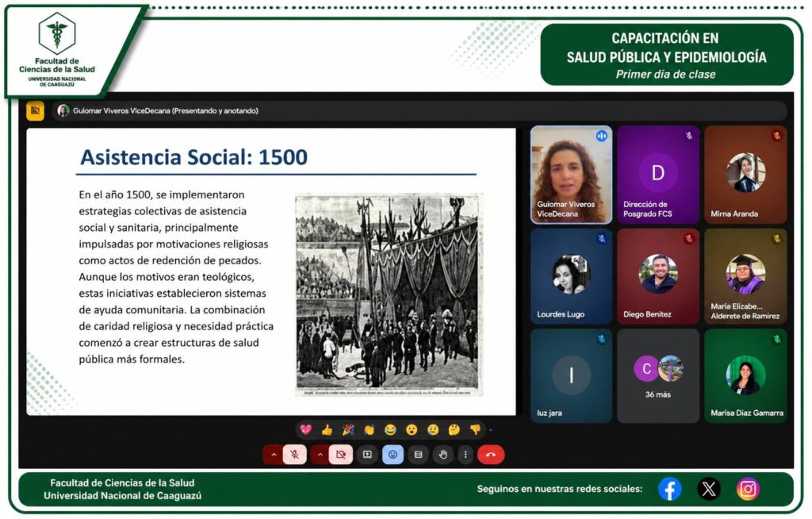812x519 pixels.
Task: Expand video settings arrow beside camera
Action: (320, 455)
